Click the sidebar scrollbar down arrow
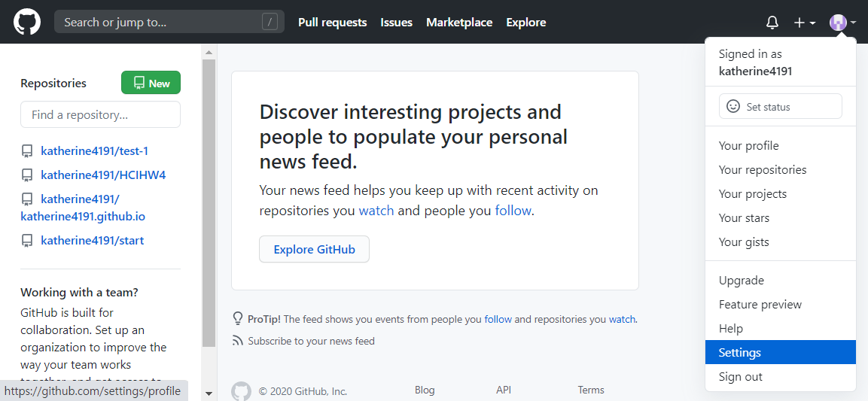868x401 pixels. 209,393
